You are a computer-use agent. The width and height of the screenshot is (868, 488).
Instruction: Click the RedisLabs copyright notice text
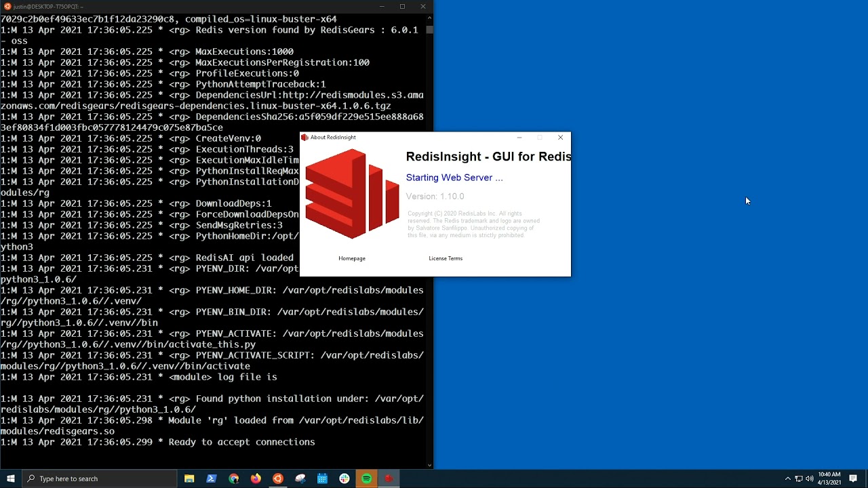473,224
